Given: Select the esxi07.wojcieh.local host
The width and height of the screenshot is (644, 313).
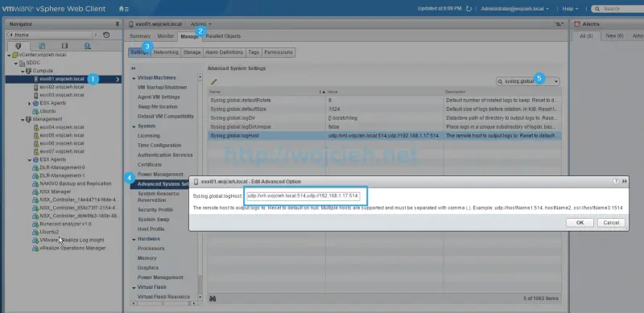Looking at the screenshot, I should 62,151.
